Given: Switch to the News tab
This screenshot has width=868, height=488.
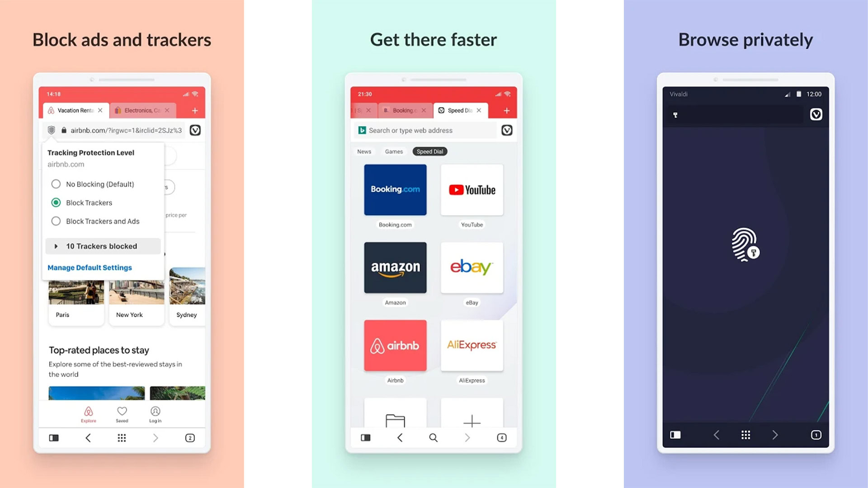Looking at the screenshot, I should 363,151.
